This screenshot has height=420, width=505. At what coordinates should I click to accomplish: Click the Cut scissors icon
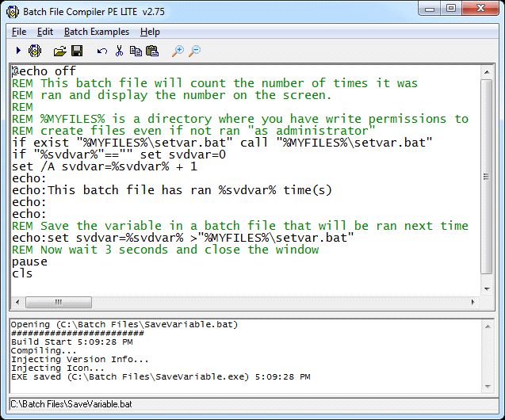[x=119, y=51]
